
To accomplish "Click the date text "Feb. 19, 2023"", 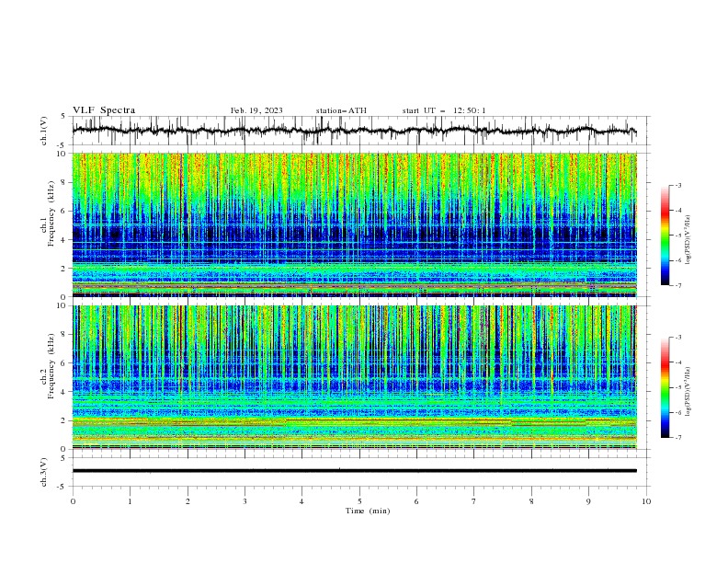I will pyautogui.click(x=256, y=110).
